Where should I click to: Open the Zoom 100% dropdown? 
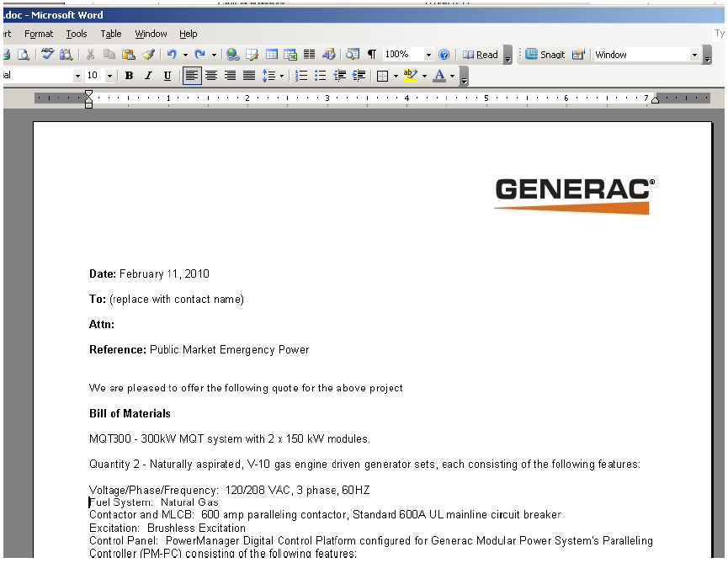(x=428, y=55)
